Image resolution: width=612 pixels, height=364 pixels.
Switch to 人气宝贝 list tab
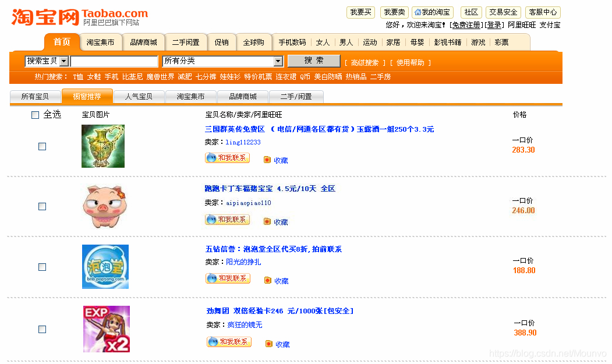pos(139,97)
